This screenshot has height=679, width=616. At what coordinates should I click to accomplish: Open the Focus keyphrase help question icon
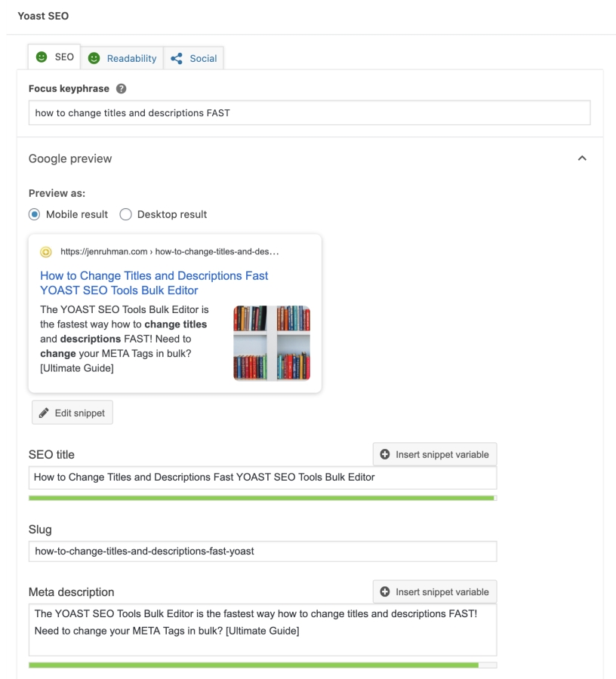pyautogui.click(x=122, y=89)
